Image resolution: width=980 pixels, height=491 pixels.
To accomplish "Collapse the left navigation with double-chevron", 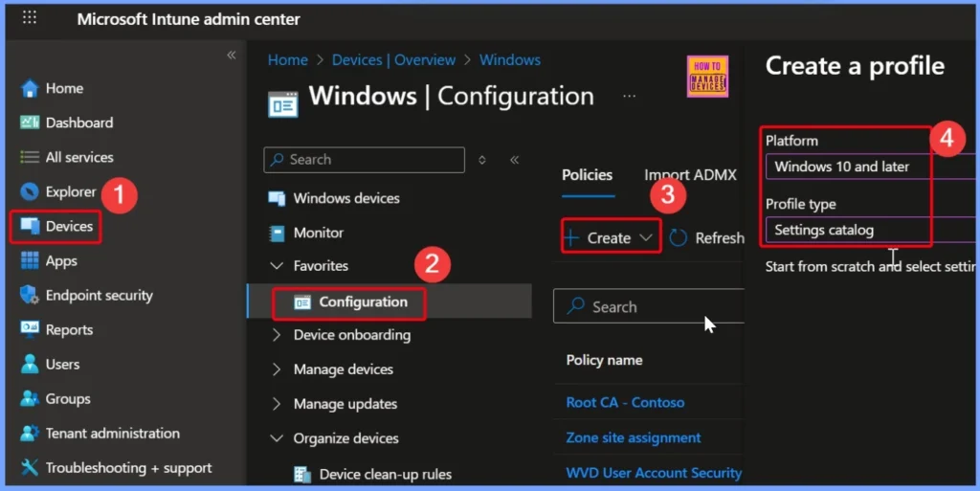I will tap(232, 55).
